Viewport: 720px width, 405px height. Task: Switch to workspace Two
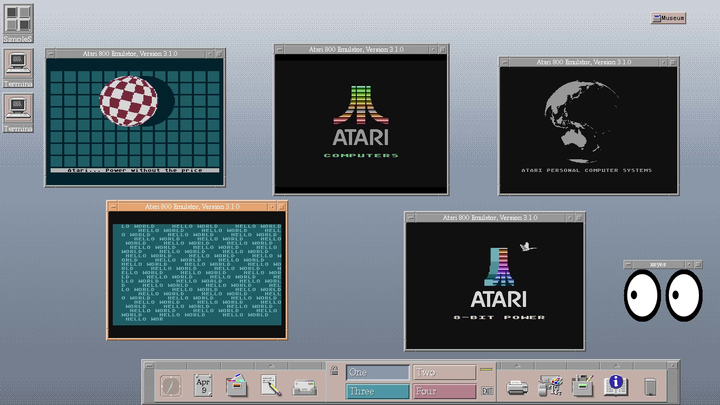pos(443,372)
